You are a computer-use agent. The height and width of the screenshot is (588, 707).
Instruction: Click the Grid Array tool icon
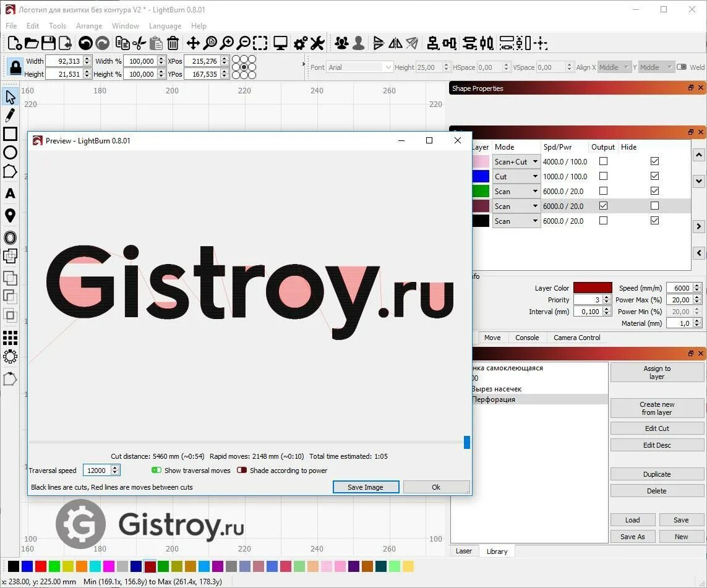10,338
